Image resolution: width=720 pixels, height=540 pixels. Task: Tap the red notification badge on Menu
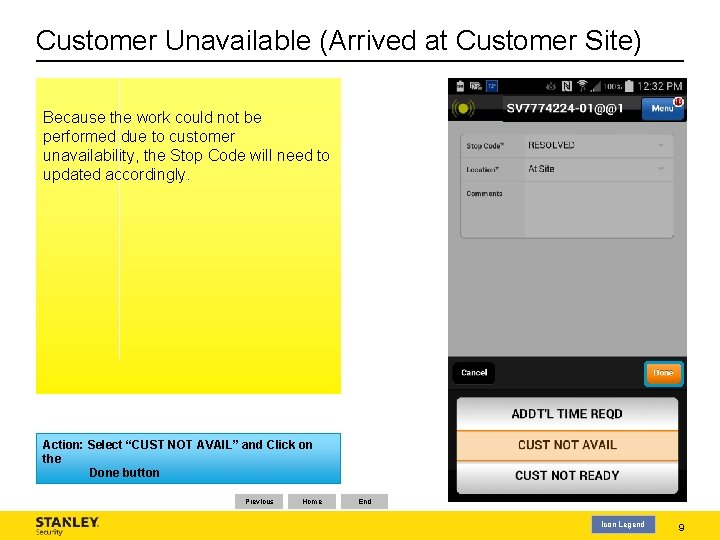pos(678,101)
